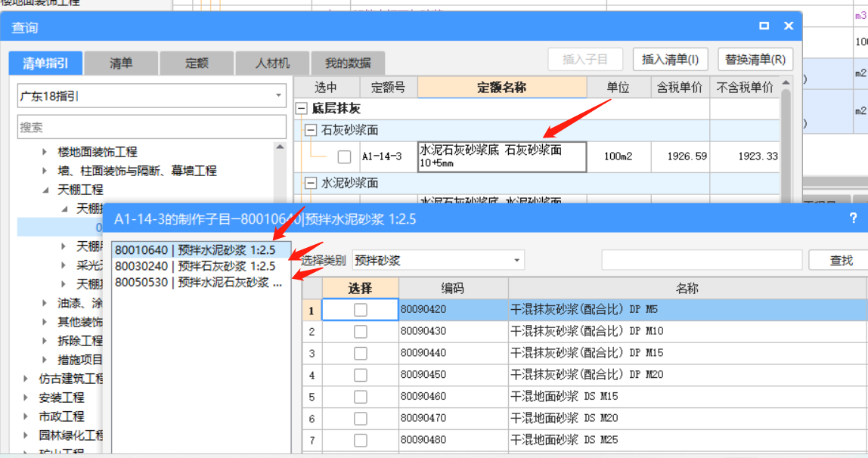
Task: Click the 选择 column header
Action: click(x=360, y=288)
